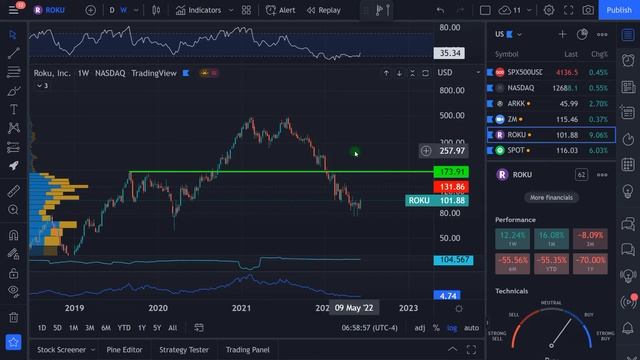Select the W weekly interval
Screen dimensions: 640x360
pyautogui.click(x=123, y=10)
